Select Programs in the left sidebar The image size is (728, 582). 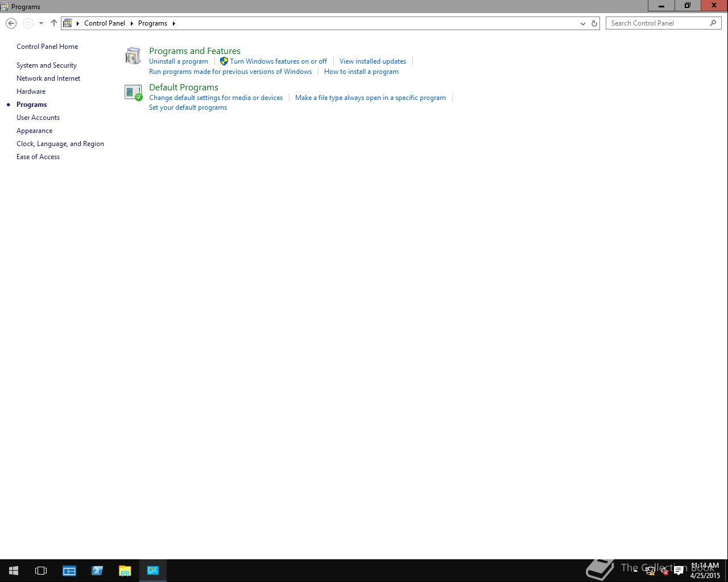(31, 105)
